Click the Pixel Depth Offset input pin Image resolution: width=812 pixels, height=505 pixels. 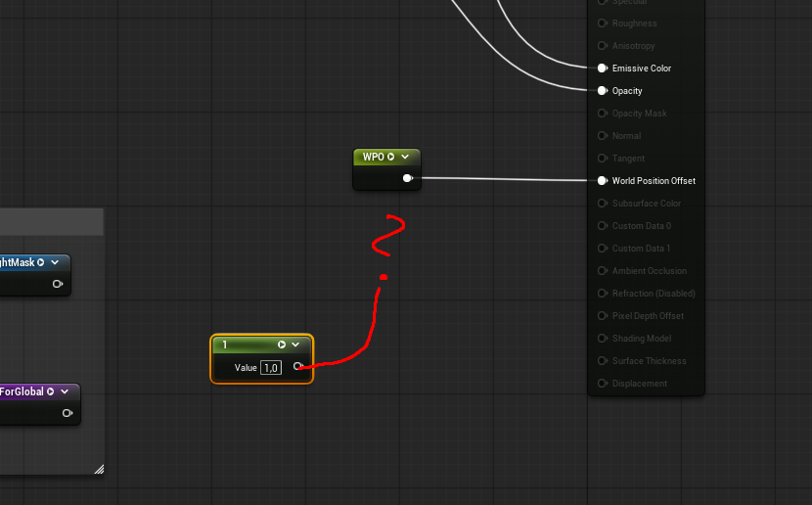[603, 316]
